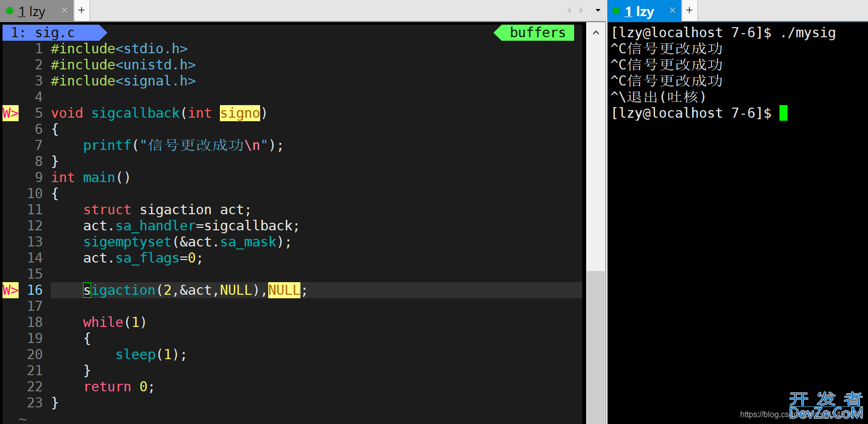Click 'sigemptyset' on line 13
The image size is (868, 424).
pos(127,242)
